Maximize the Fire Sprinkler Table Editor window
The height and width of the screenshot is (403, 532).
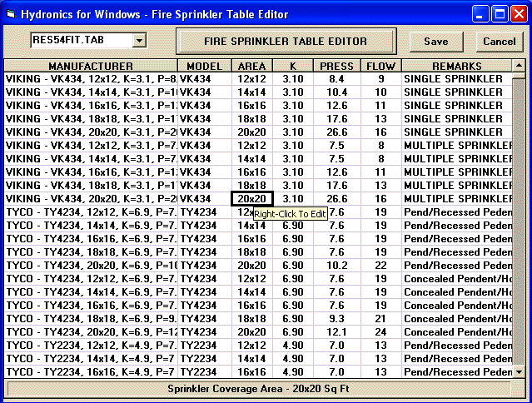[x=500, y=15]
